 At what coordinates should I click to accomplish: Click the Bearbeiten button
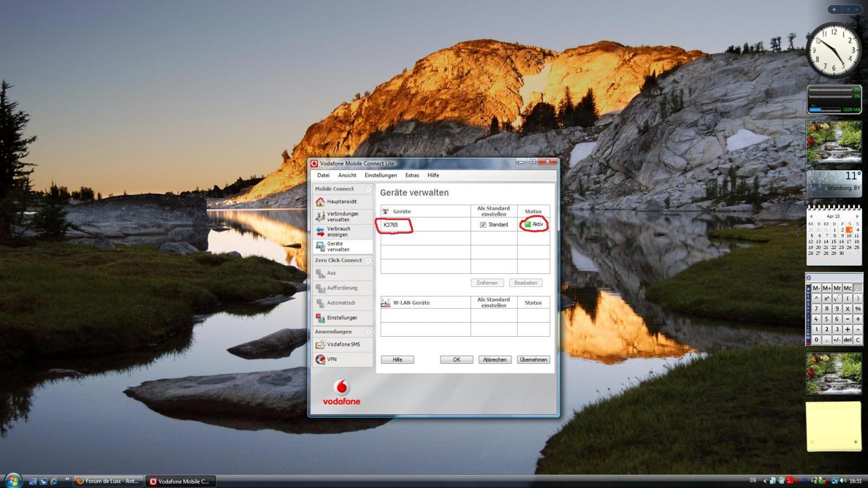pyautogui.click(x=526, y=283)
